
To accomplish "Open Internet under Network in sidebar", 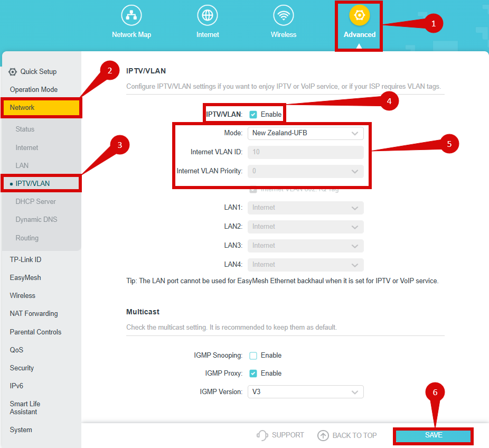I will 27,147.
